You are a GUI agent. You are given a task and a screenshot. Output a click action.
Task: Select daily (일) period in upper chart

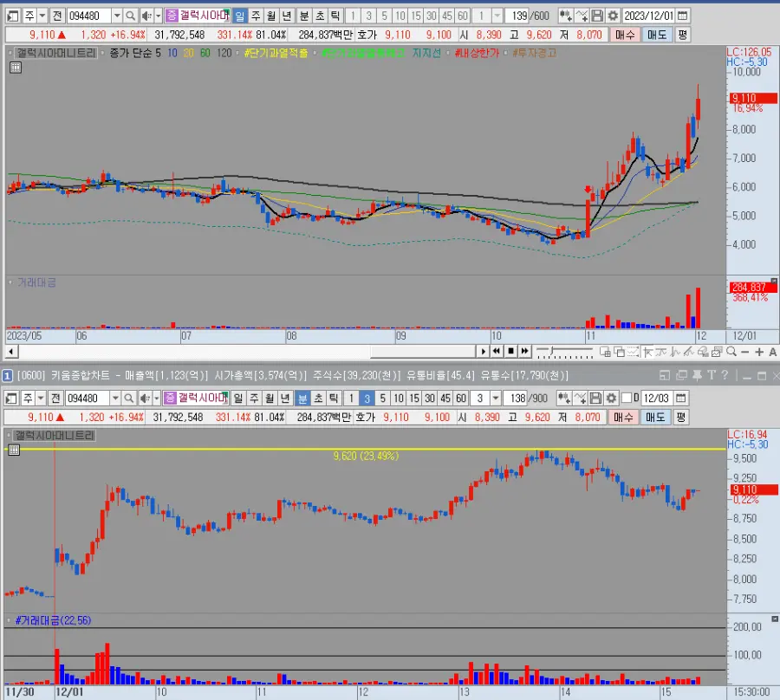point(240,16)
